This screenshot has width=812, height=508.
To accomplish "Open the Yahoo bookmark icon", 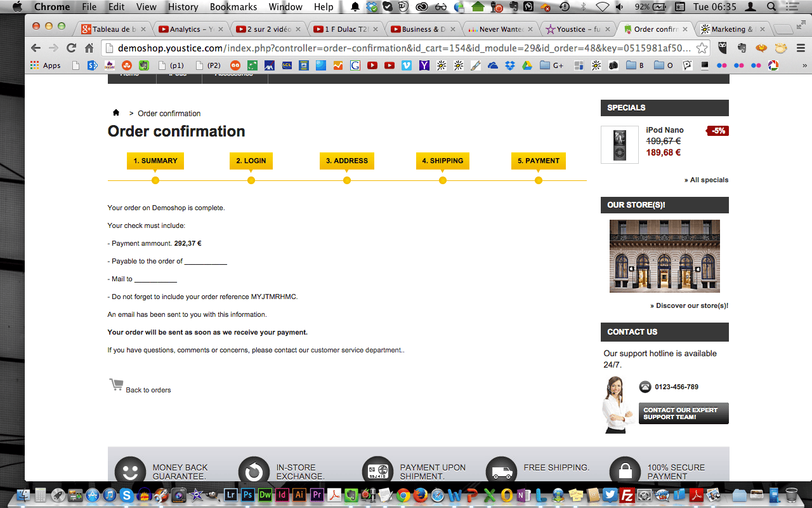I will (424, 65).
